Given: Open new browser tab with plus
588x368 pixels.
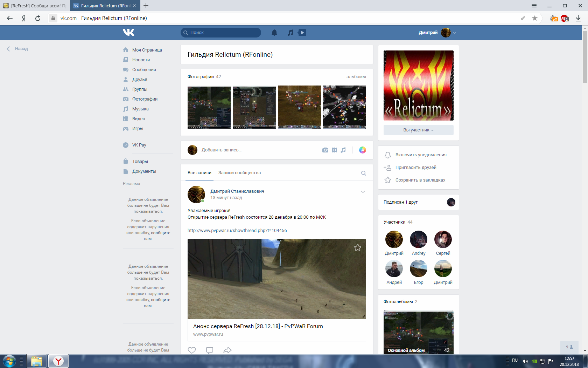Looking at the screenshot, I should click(x=146, y=6).
